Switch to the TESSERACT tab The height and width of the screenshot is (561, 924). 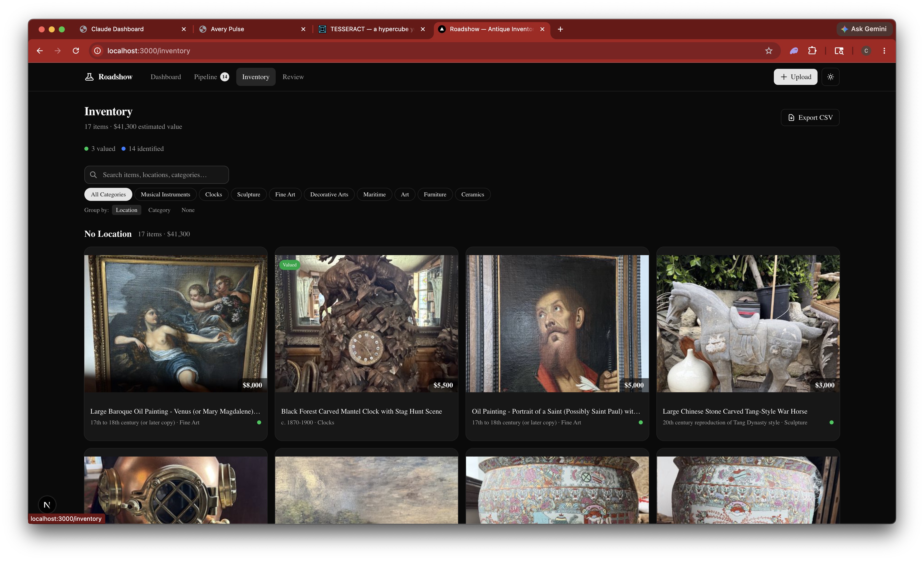click(372, 29)
